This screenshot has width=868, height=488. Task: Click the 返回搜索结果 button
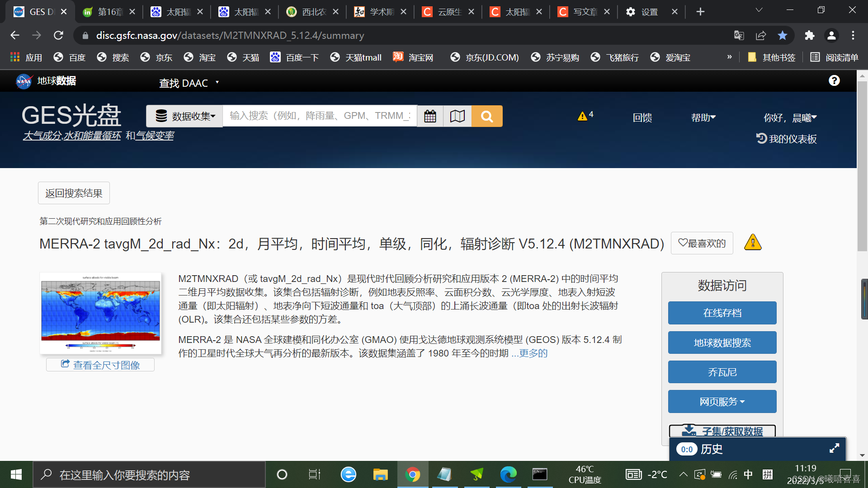coord(74,193)
